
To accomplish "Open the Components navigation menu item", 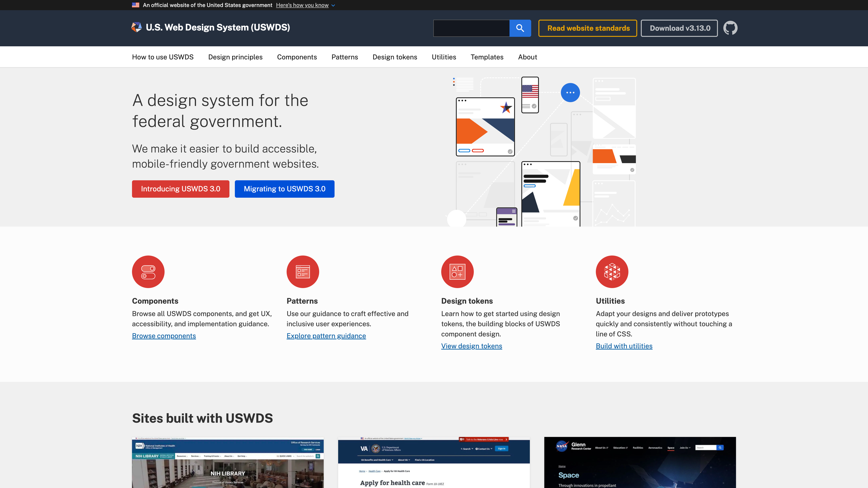I will tap(297, 57).
